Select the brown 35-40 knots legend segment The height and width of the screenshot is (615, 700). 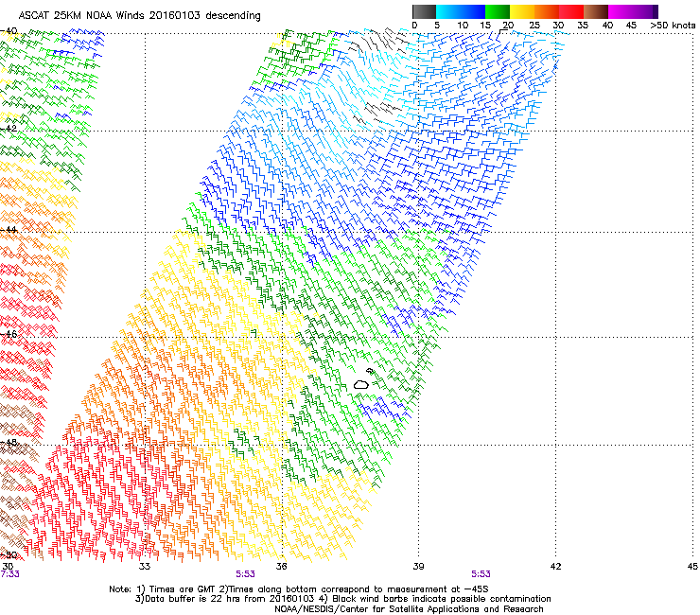[x=596, y=11]
